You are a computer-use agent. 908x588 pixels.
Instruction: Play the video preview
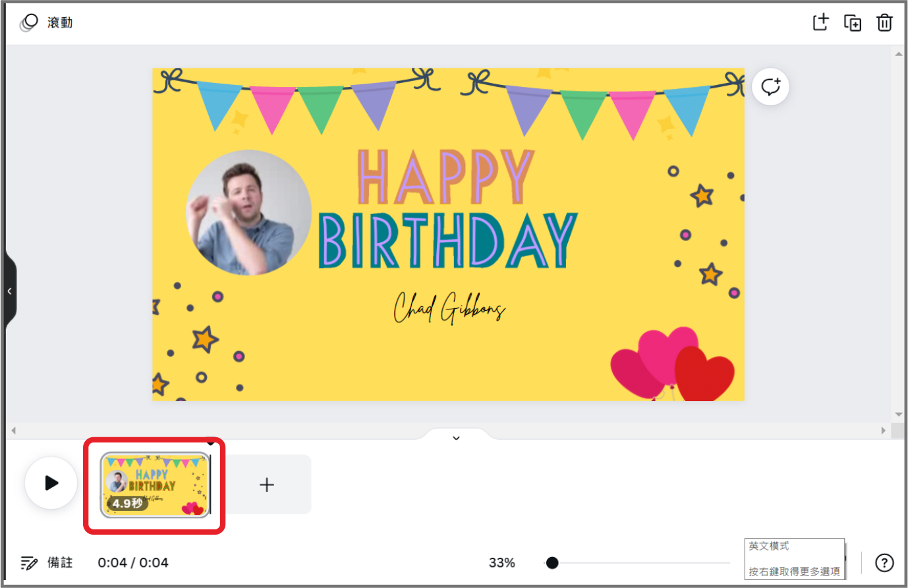(51, 483)
